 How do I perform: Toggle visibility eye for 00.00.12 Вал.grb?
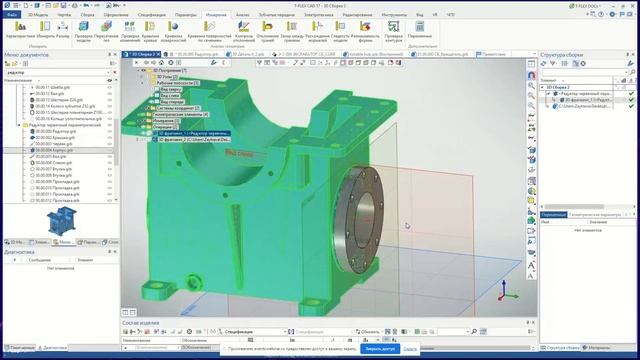coord(109,94)
